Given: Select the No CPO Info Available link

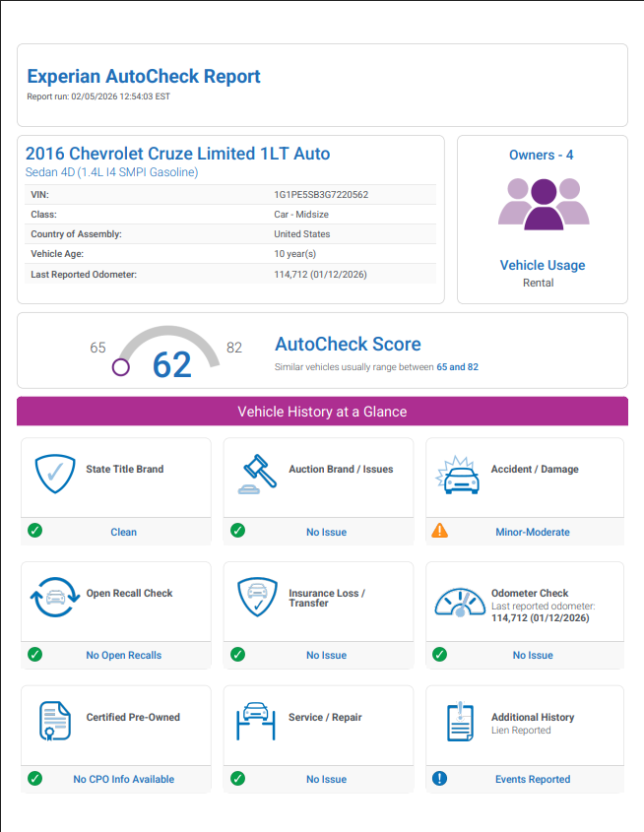Looking at the screenshot, I should tap(123, 779).
